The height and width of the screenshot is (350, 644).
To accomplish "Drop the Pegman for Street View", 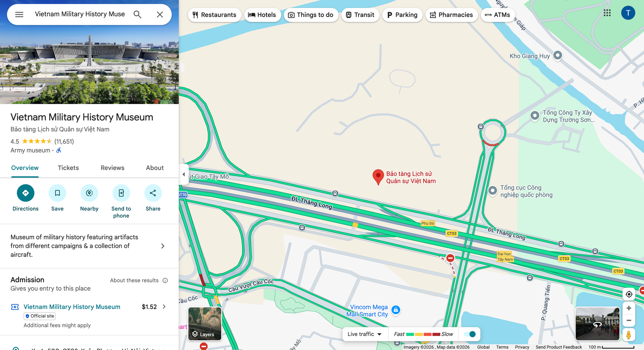I will coord(629,335).
